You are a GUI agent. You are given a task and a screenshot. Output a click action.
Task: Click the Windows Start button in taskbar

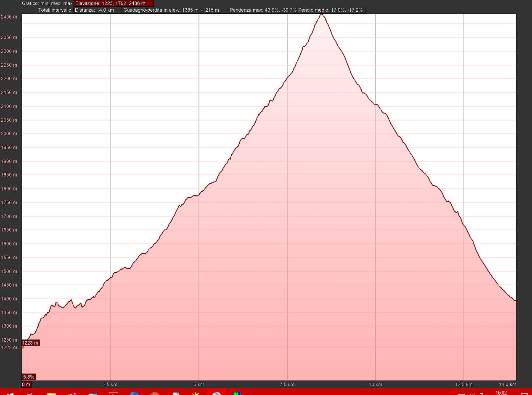pyautogui.click(x=8, y=394)
